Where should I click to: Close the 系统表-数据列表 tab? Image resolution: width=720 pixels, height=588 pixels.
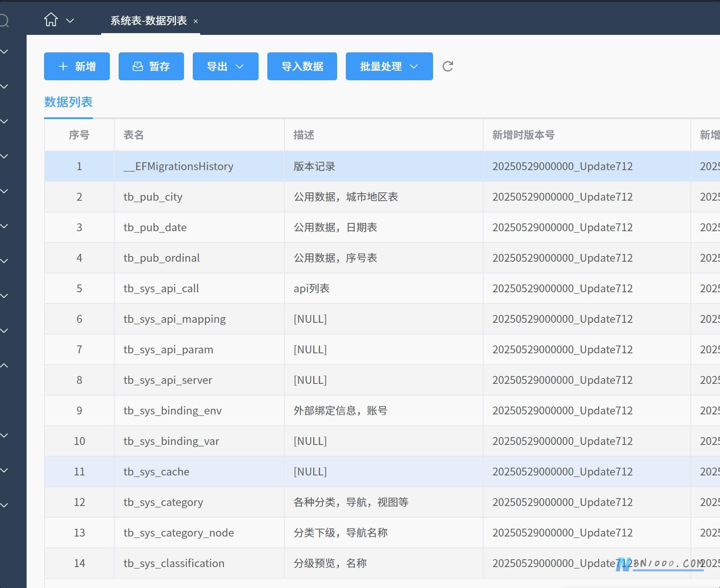coord(196,21)
